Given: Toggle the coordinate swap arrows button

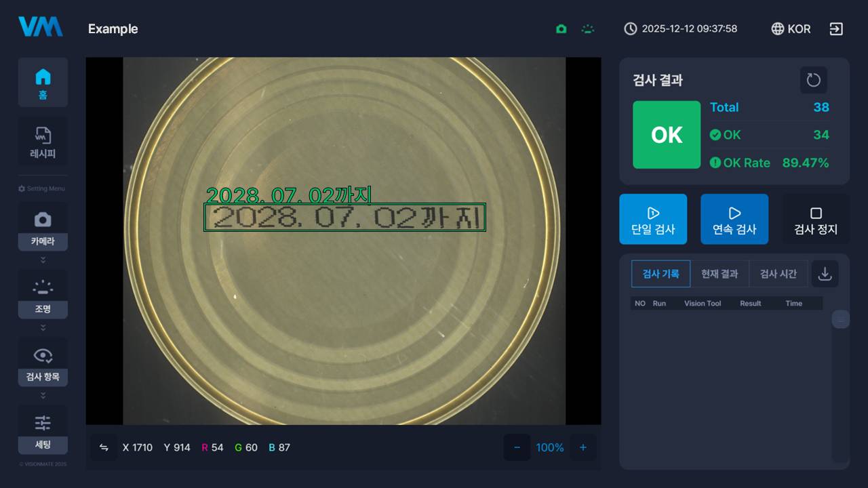Looking at the screenshot, I should [x=104, y=447].
